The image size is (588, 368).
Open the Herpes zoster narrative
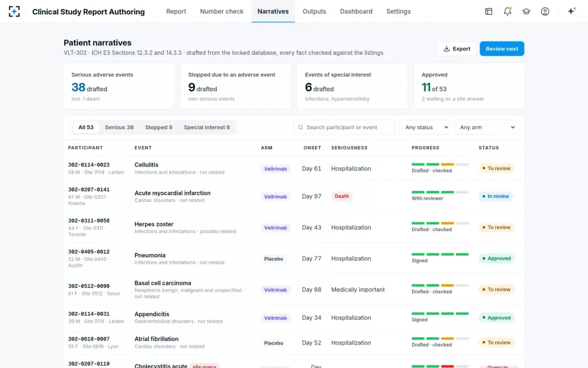[154, 224]
